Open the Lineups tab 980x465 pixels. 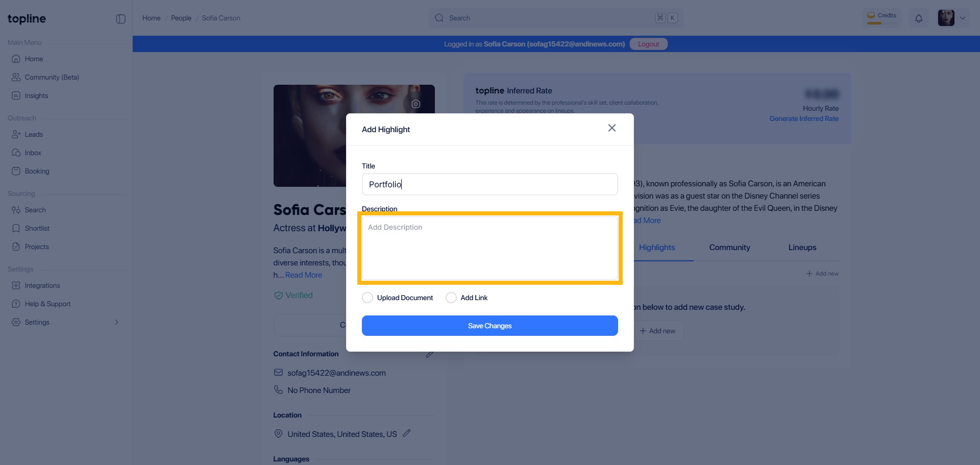click(802, 248)
